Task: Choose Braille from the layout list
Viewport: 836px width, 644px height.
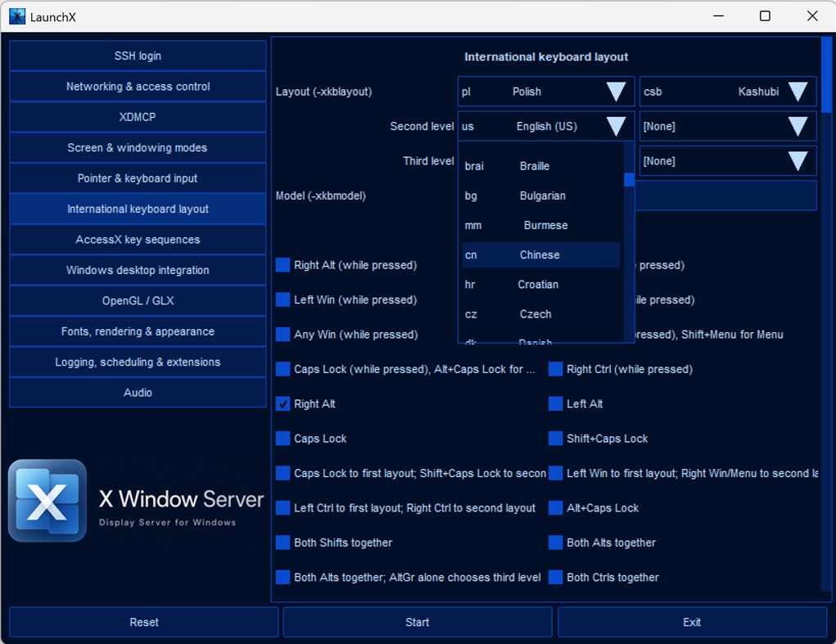Action: click(x=540, y=166)
